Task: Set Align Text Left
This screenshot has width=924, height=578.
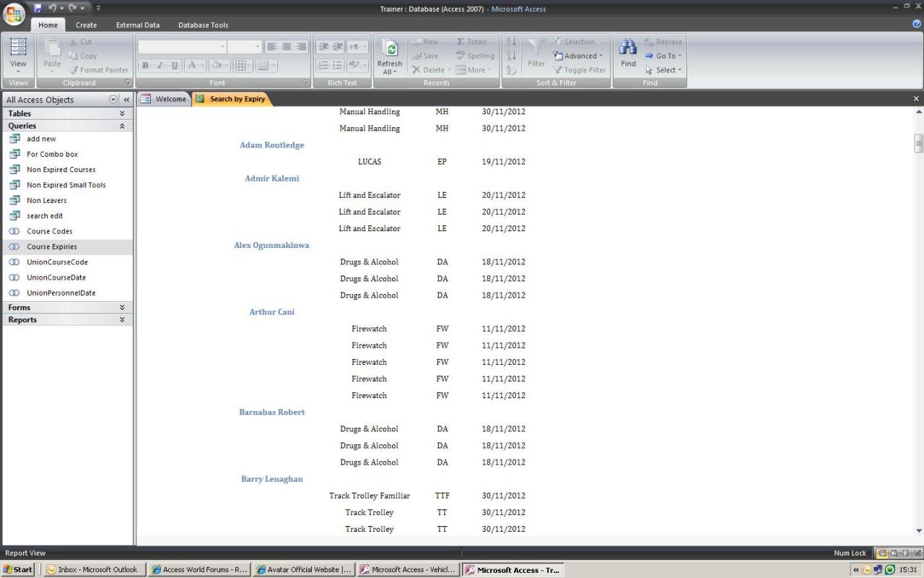Action: tap(271, 46)
